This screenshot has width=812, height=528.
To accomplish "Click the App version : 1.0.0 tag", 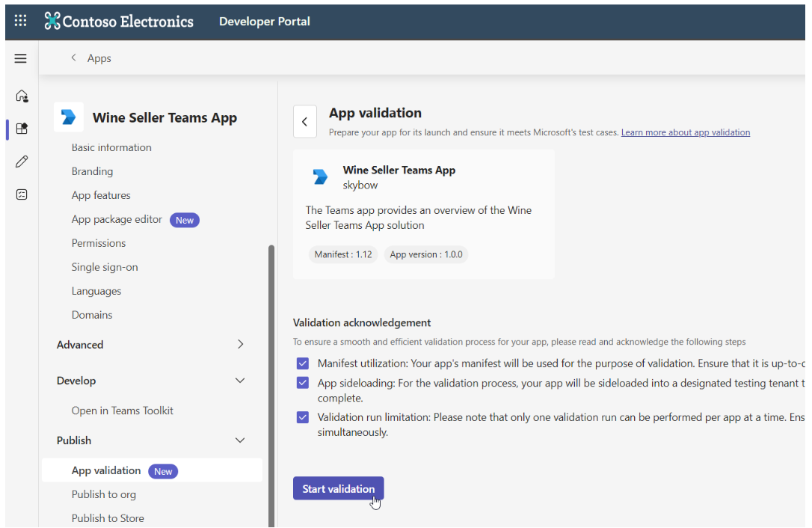I will pyautogui.click(x=425, y=254).
